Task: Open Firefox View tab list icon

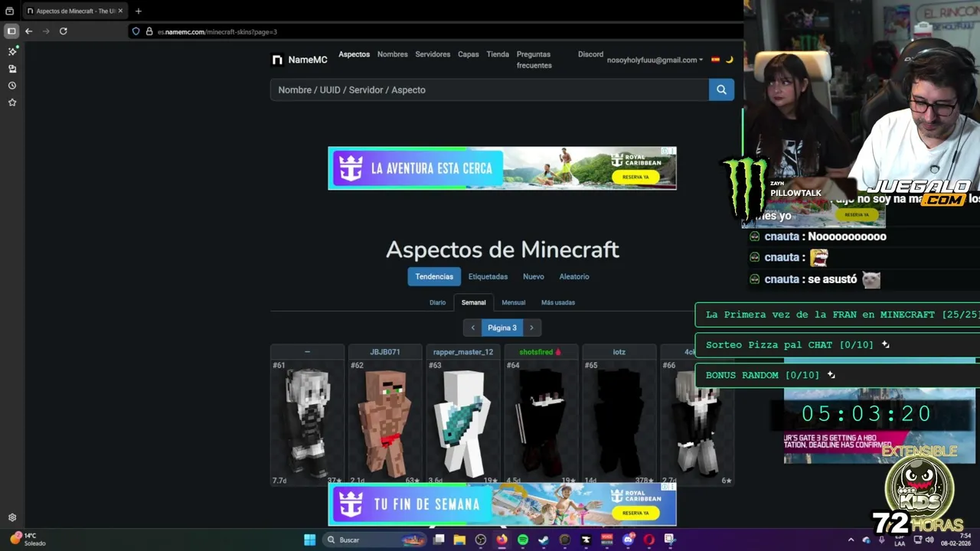Action: 9,11
